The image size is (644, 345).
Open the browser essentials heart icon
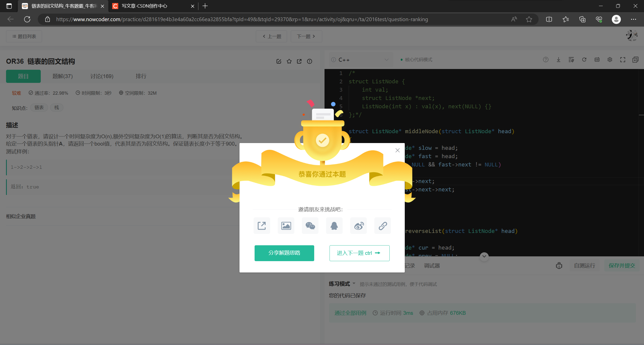(x=599, y=19)
